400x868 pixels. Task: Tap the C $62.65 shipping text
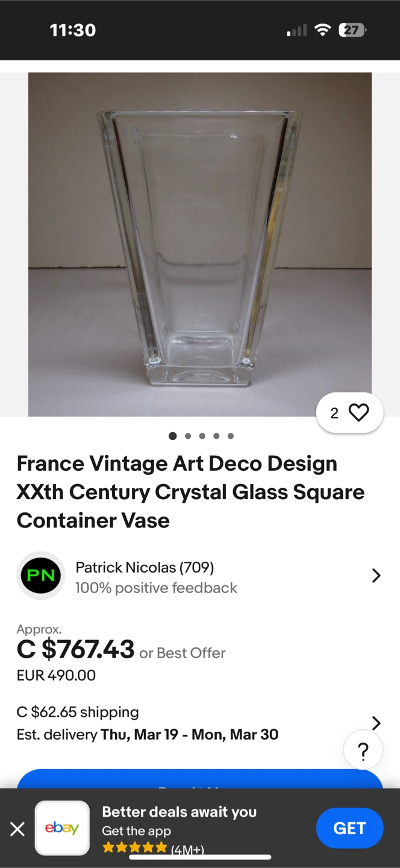(x=78, y=712)
